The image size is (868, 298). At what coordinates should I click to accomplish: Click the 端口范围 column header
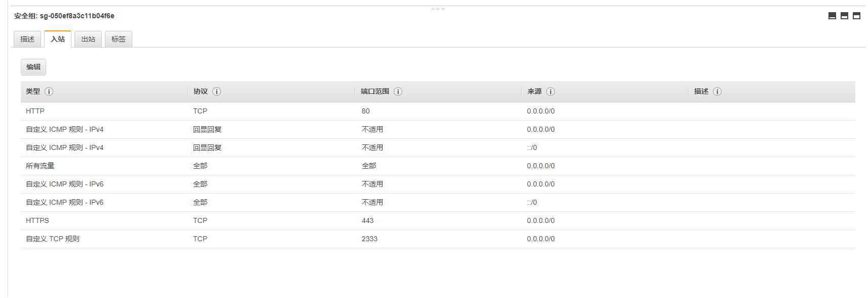pos(375,92)
